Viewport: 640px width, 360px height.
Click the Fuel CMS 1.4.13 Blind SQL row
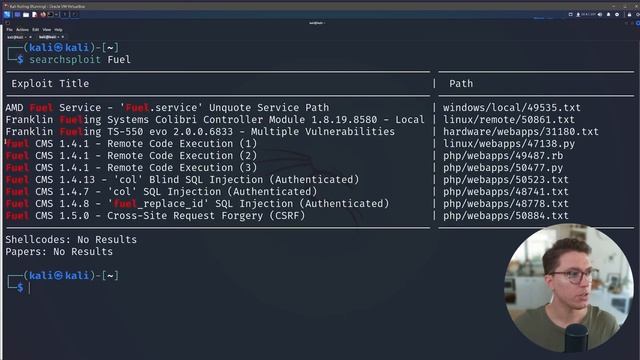click(x=182, y=180)
